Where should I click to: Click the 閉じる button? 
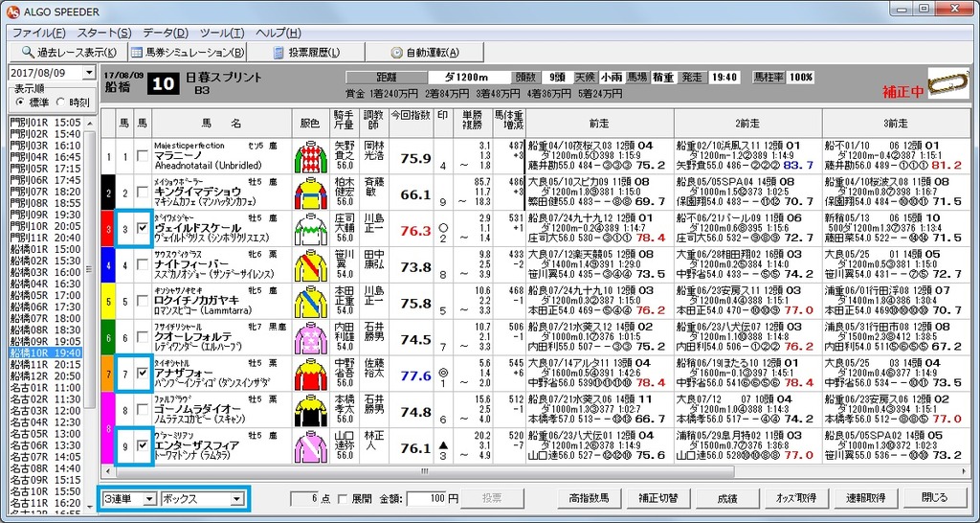click(935, 499)
